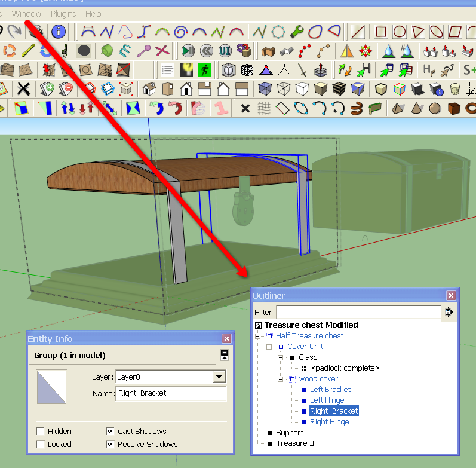The image size is (476, 468).
Task: Select the rectangle drawing tool
Action: pos(380,31)
